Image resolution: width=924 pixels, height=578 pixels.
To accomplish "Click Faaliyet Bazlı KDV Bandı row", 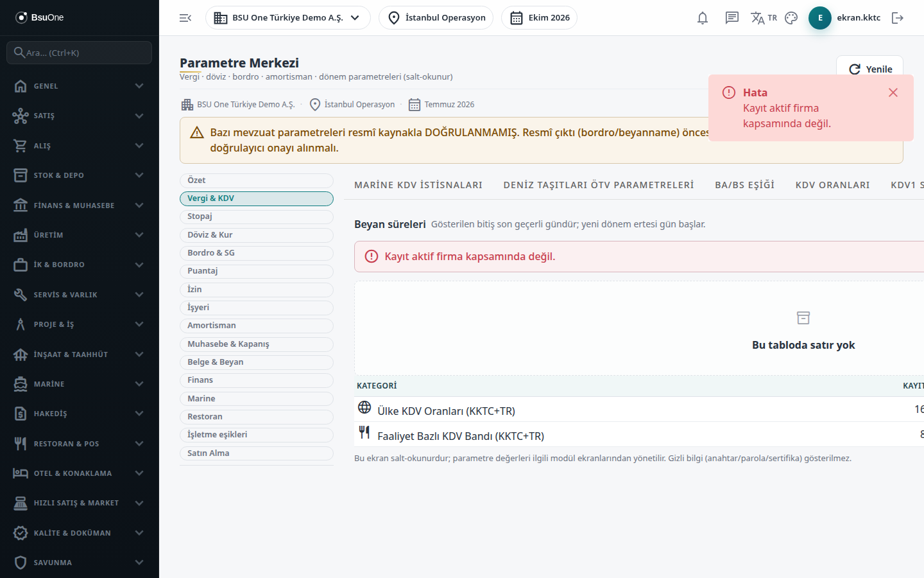I will (639, 435).
